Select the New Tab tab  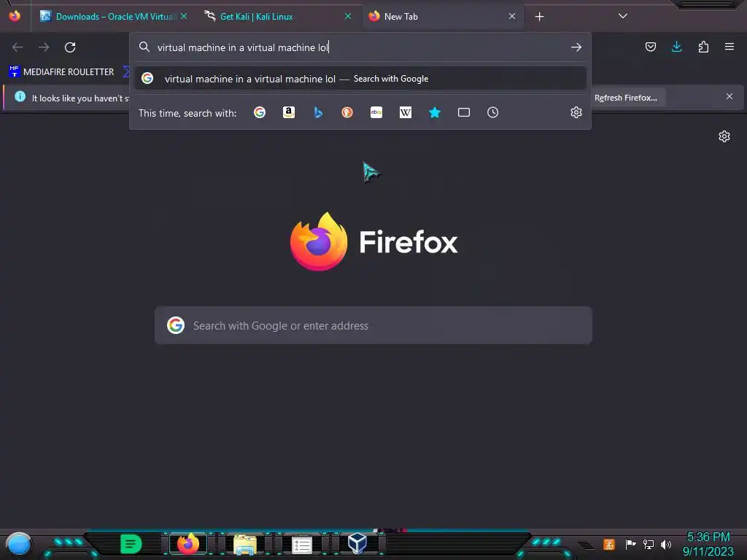click(443, 17)
